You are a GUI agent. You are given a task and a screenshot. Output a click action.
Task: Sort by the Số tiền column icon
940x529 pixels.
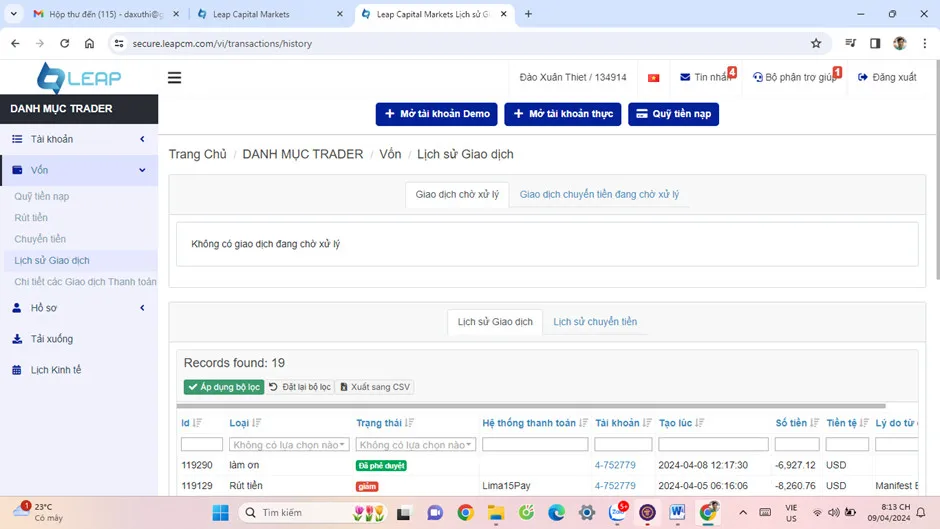coord(814,423)
